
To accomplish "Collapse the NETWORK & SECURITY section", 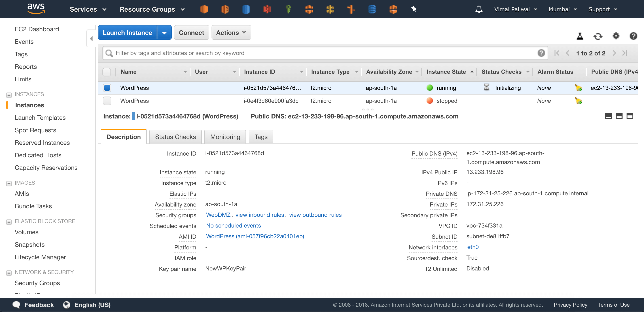I will [9, 273].
